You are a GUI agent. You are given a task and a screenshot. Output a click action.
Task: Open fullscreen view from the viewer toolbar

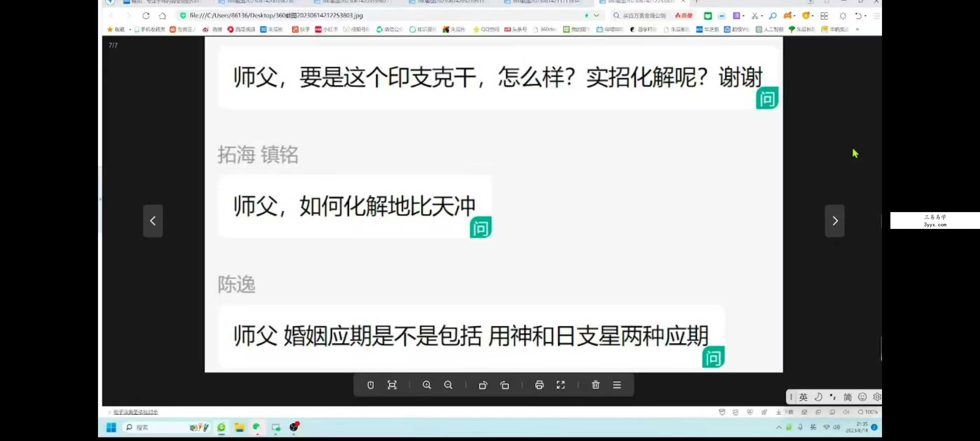tap(560, 385)
